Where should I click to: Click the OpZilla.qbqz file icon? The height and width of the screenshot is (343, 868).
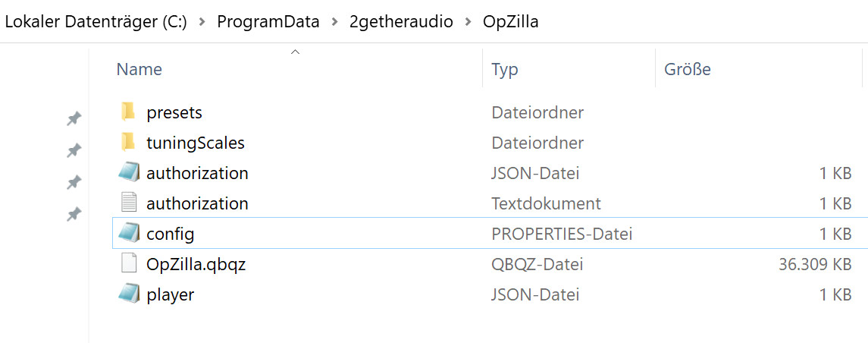(128, 264)
